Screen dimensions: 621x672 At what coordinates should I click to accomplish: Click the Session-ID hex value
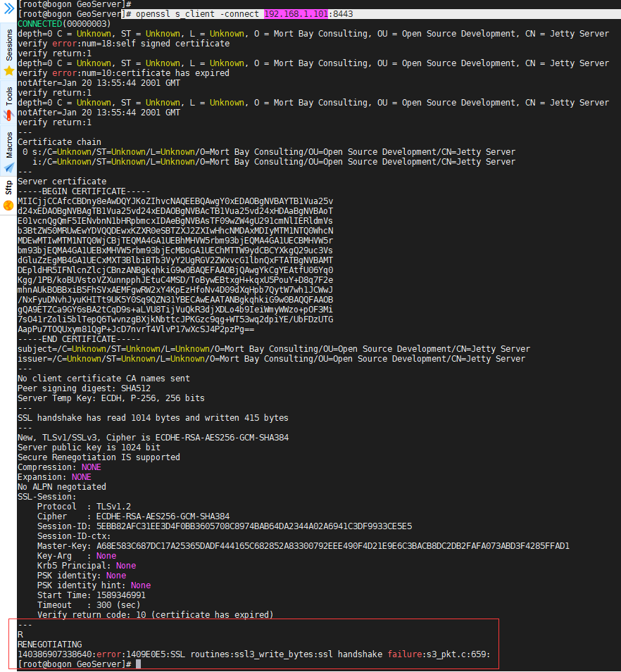254,526
